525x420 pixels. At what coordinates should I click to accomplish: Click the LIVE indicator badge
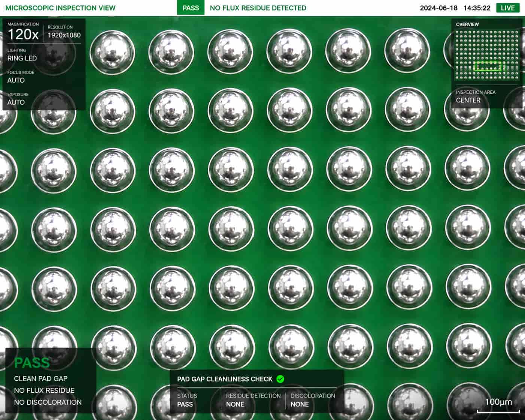[x=508, y=8]
